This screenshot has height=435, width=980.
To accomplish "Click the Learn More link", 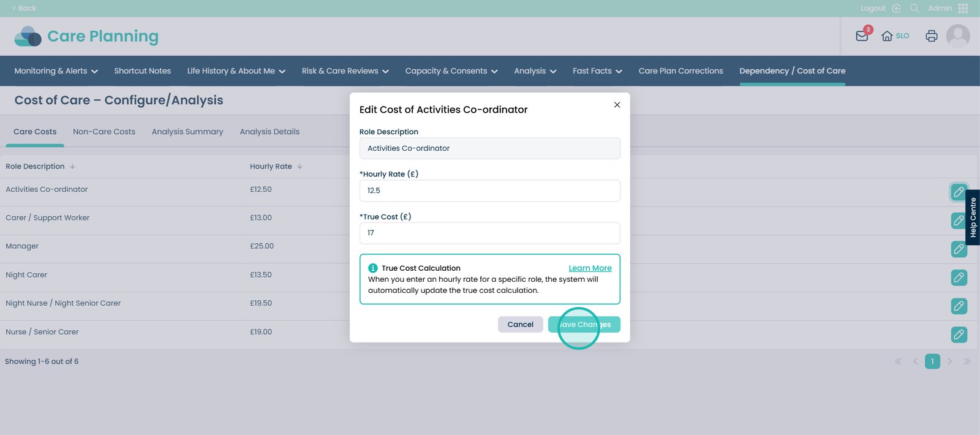I will click(590, 268).
